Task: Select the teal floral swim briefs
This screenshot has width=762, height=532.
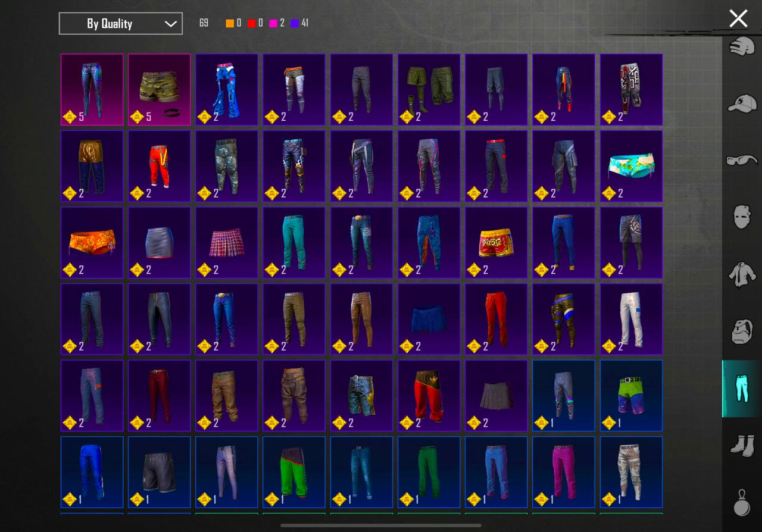Action: click(631, 166)
